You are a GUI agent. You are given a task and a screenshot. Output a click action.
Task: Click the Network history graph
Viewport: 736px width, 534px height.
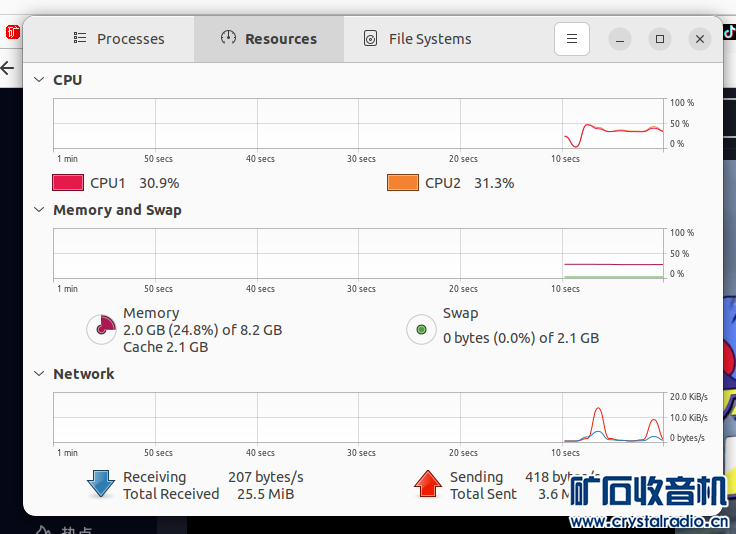click(x=359, y=418)
